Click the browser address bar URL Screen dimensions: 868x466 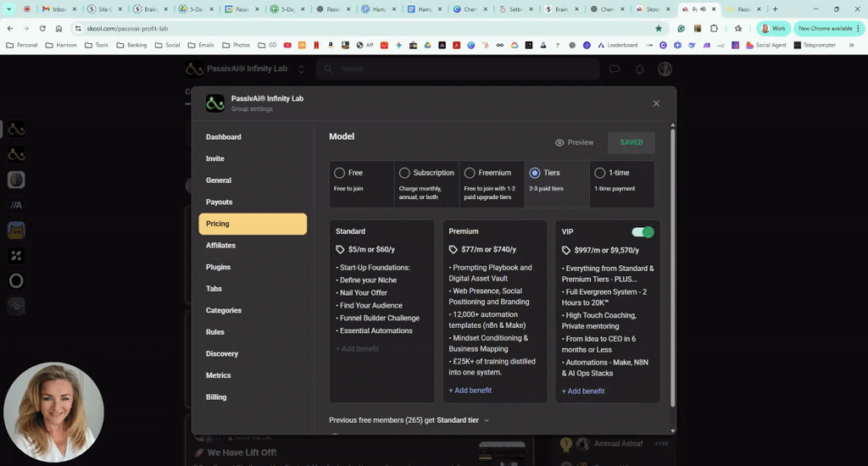pos(127,28)
